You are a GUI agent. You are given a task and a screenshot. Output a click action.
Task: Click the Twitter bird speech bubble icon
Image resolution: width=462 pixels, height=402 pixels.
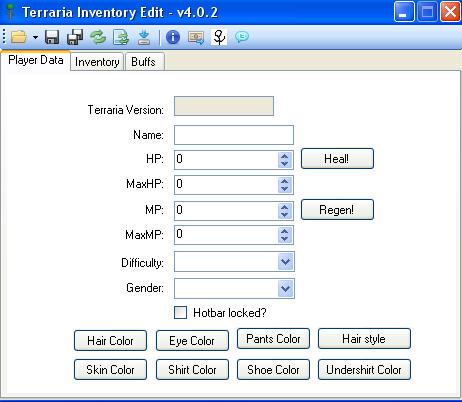242,37
